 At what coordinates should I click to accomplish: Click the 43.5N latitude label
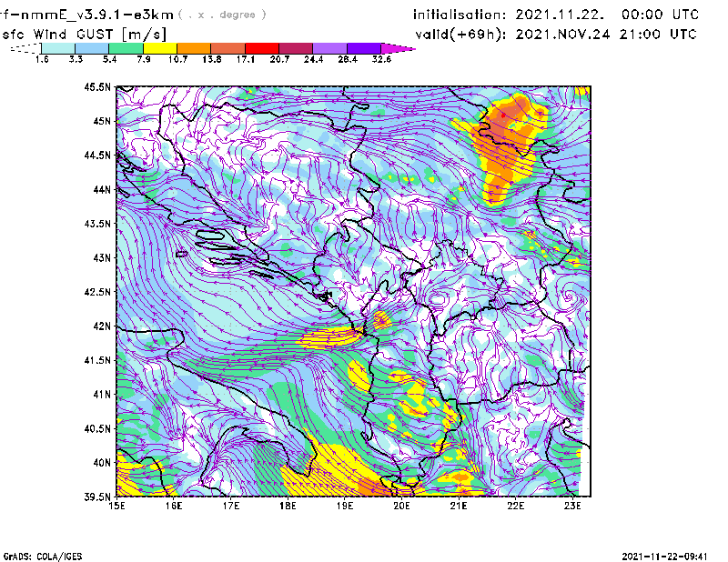click(x=97, y=224)
